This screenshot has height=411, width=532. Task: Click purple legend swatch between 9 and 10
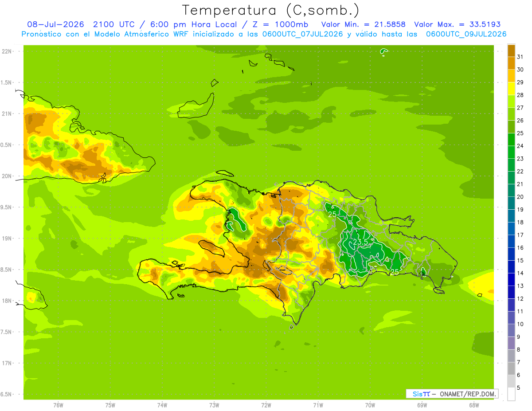click(x=511, y=330)
